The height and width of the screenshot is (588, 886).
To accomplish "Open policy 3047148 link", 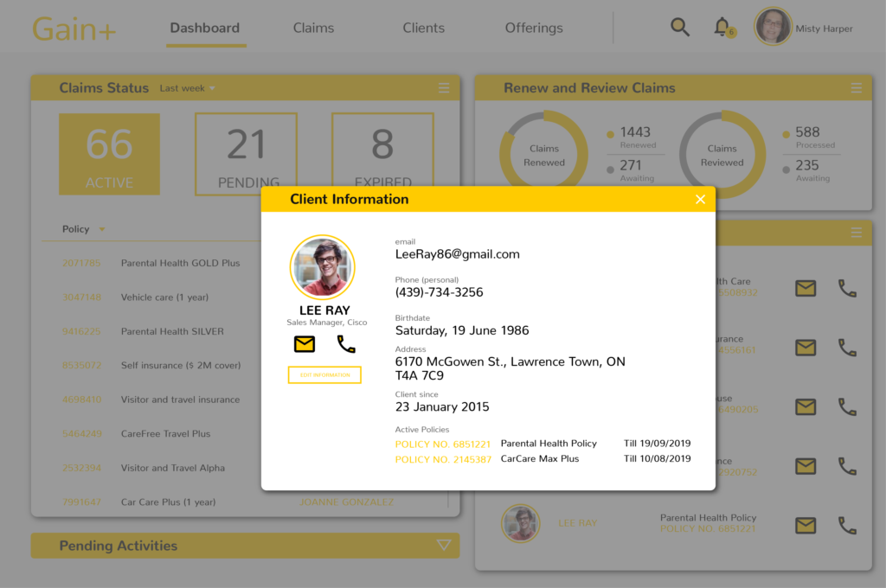I will [x=82, y=297].
